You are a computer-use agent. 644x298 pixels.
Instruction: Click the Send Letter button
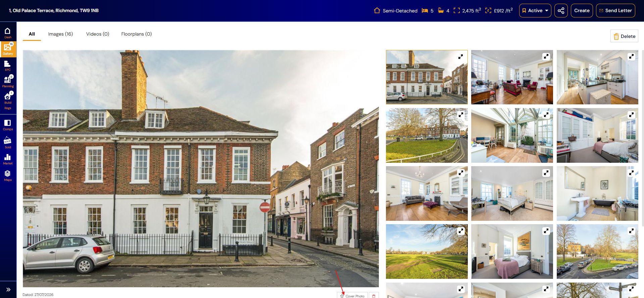click(x=615, y=10)
